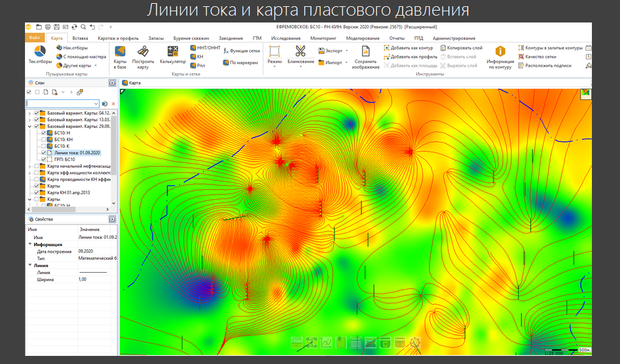Maximize the Слои panel with its corner button
620x364 pixels.
pyautogui.click(x=112, y=83)
